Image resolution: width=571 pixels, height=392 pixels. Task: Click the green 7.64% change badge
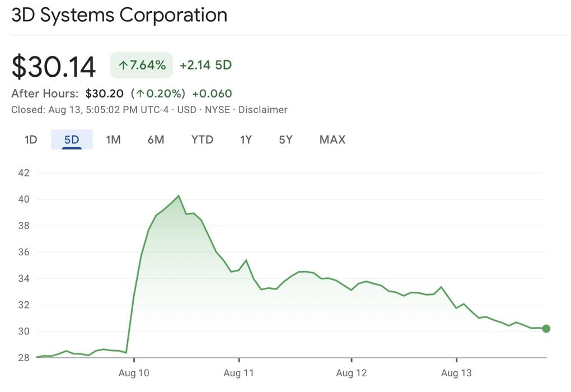(142, 65)
